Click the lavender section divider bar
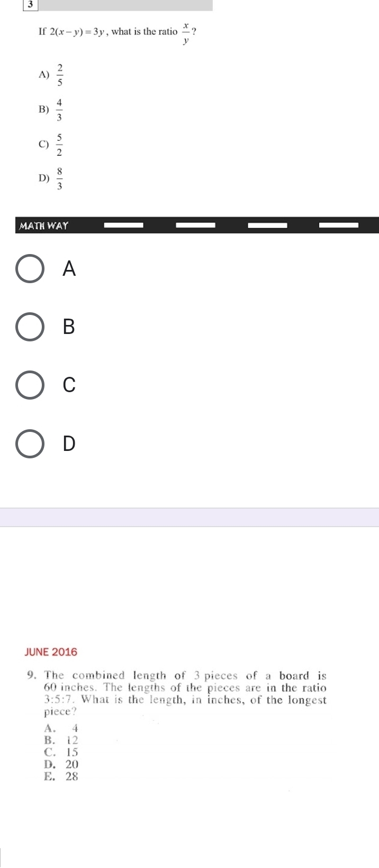This screenshot has width=379, height=868. pyautogui.click(x=189, y=517)
